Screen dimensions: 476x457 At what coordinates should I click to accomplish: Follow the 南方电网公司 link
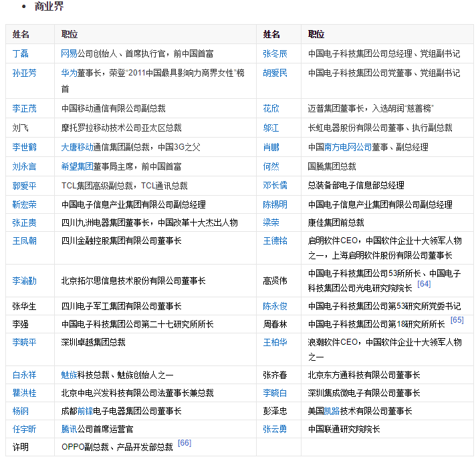point(348,147)
